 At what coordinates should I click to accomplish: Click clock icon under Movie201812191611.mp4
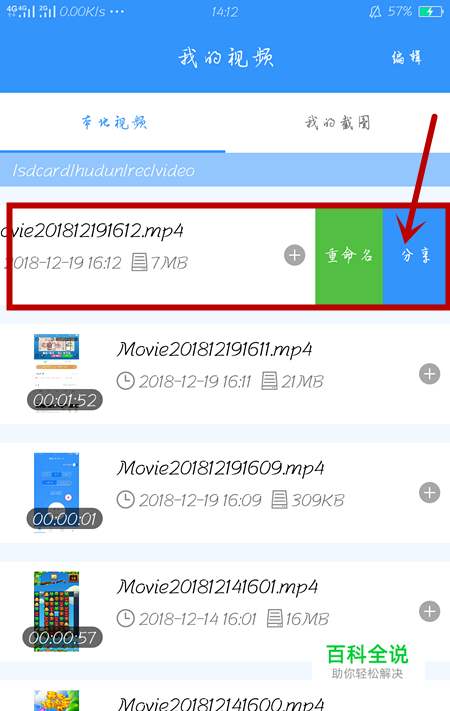pos(126,381)
